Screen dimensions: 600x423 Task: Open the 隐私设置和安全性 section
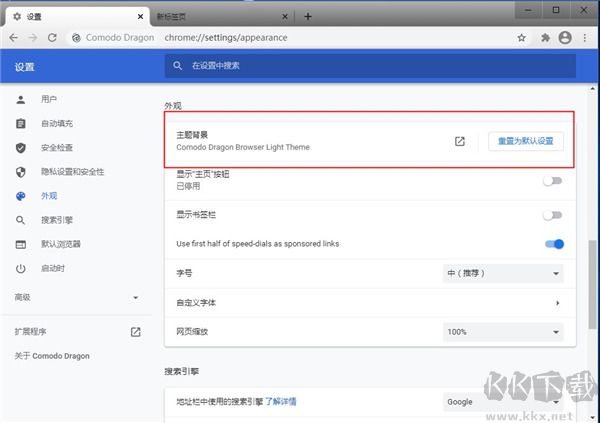[x=72, y=172]
